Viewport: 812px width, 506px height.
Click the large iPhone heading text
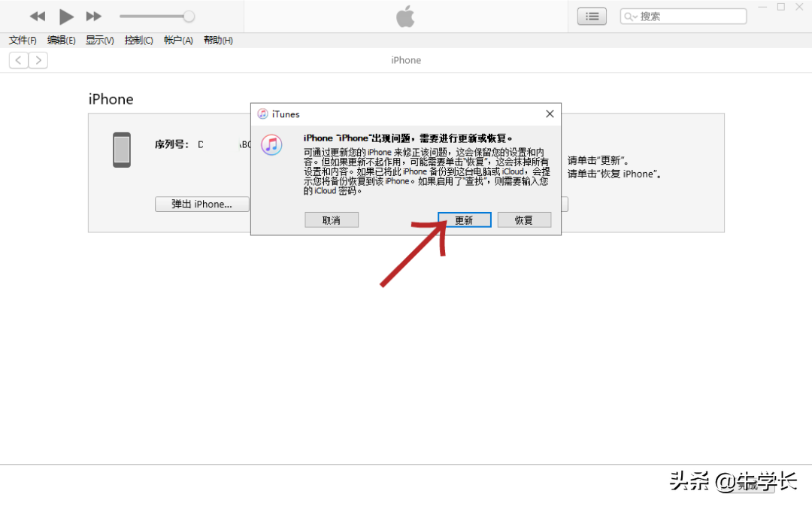pos(111,99)
